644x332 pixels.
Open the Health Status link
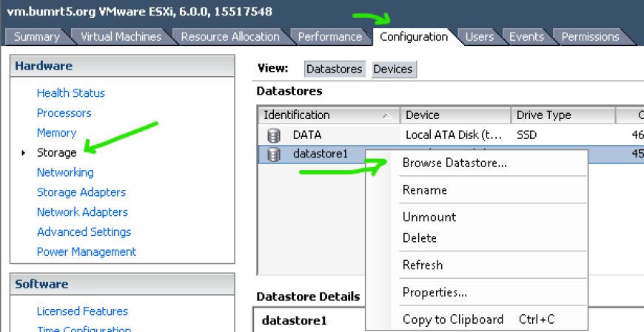[x=70, y=93]
